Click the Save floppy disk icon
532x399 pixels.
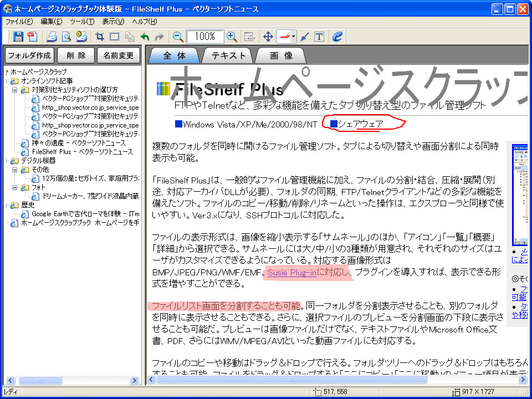coord(18,37)
